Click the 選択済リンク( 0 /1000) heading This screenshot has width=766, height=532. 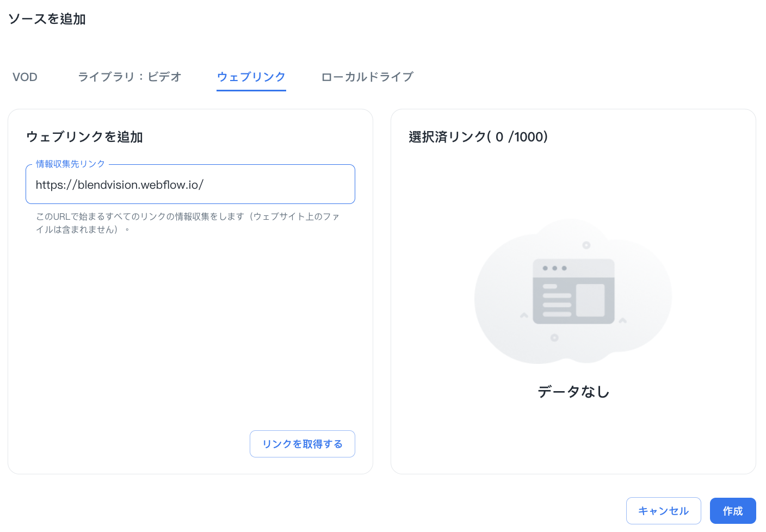478,137
